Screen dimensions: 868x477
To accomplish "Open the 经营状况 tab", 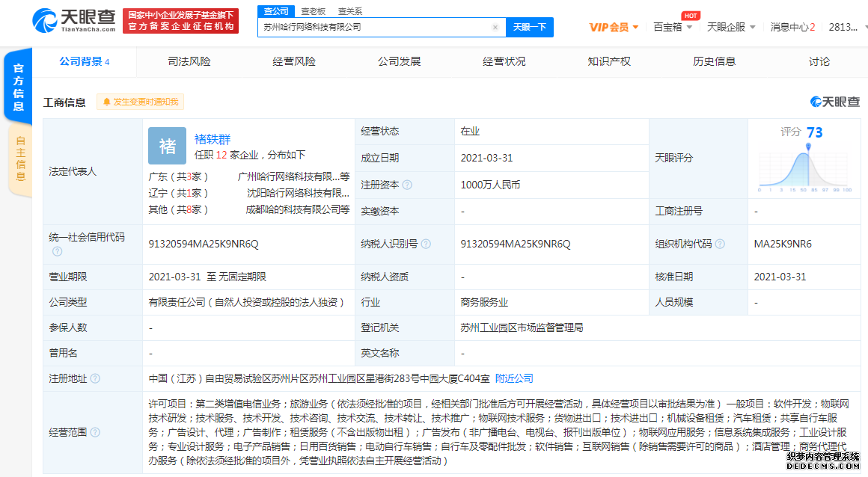I will click(x=504, y=61).
